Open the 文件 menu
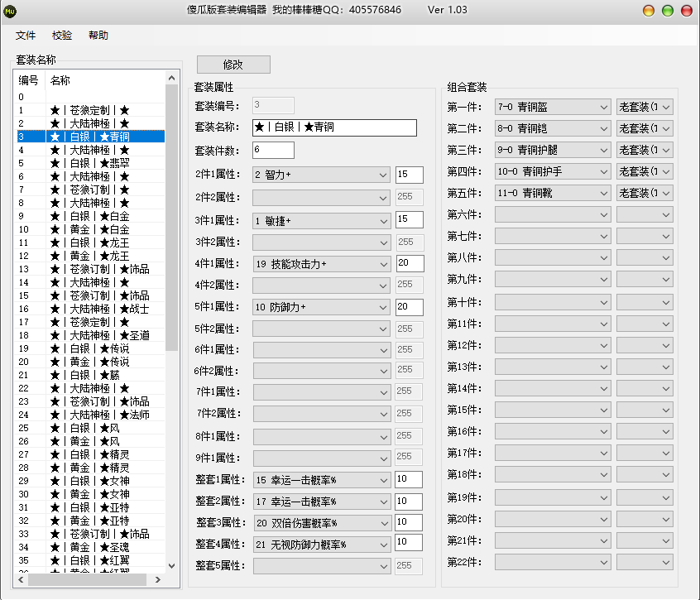The width and height of the screenshot is (700, 600). pos(26,36)
